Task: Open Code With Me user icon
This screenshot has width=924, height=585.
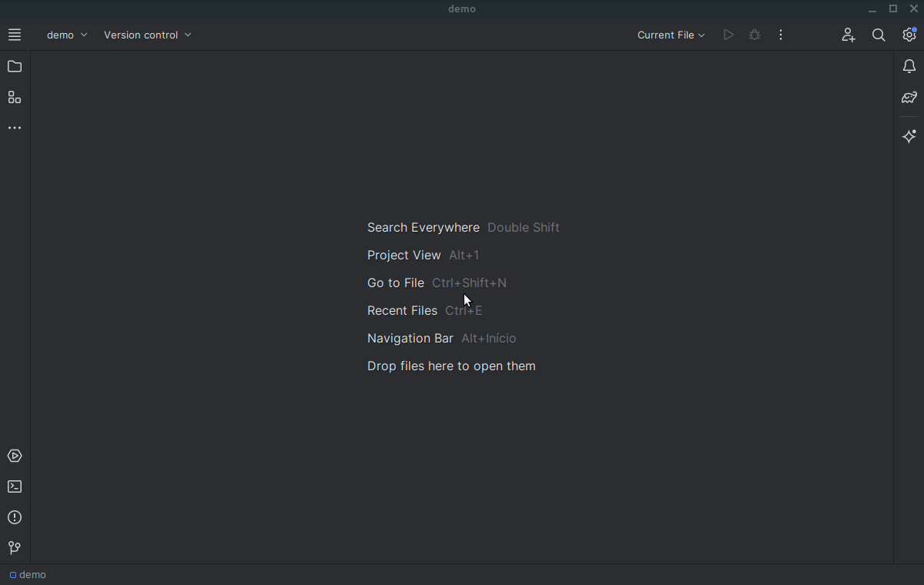Action: pos(848,35)
